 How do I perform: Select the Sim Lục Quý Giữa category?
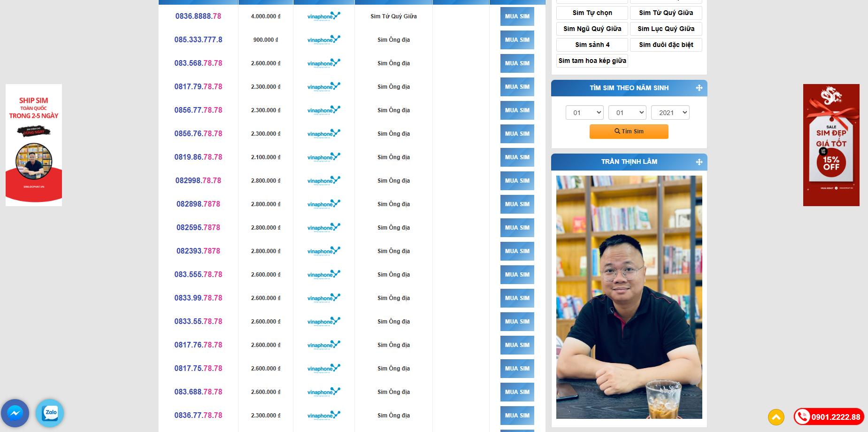point(666,29)
